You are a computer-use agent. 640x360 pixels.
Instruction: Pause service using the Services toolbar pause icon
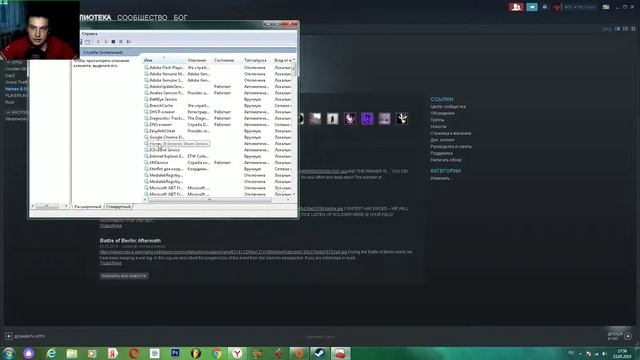coord(121,42)
